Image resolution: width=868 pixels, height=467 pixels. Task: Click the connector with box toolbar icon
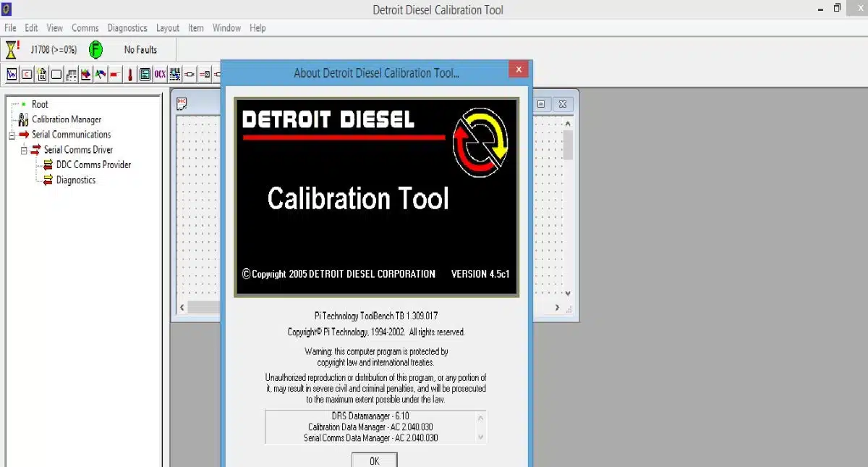[x=205, y=74]
